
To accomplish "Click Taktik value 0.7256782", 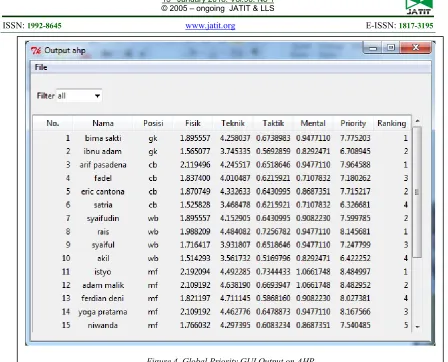I will pyautogui.click(x=273, y=231).
